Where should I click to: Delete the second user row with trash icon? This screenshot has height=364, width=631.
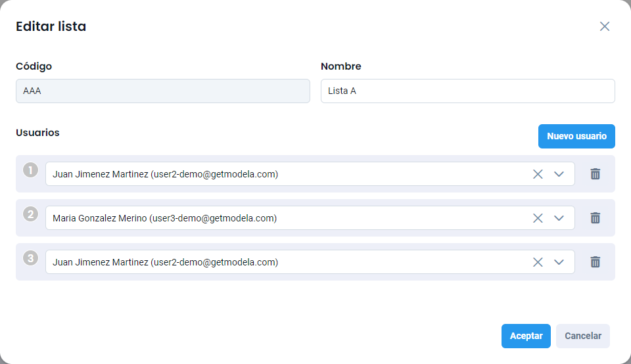pyautogui.click(x=595, y=218)
